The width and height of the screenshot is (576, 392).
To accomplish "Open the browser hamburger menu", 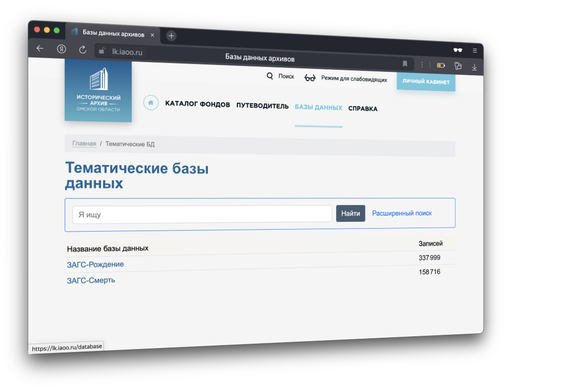I will click(x=475, y=51).
